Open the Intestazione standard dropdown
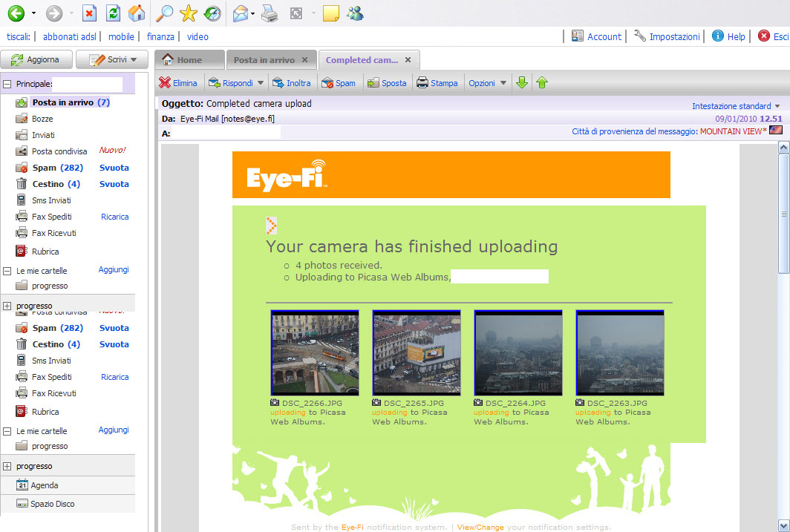Image resolution: width=790 pixels, height=532 pixels. (x=736, y=106)
